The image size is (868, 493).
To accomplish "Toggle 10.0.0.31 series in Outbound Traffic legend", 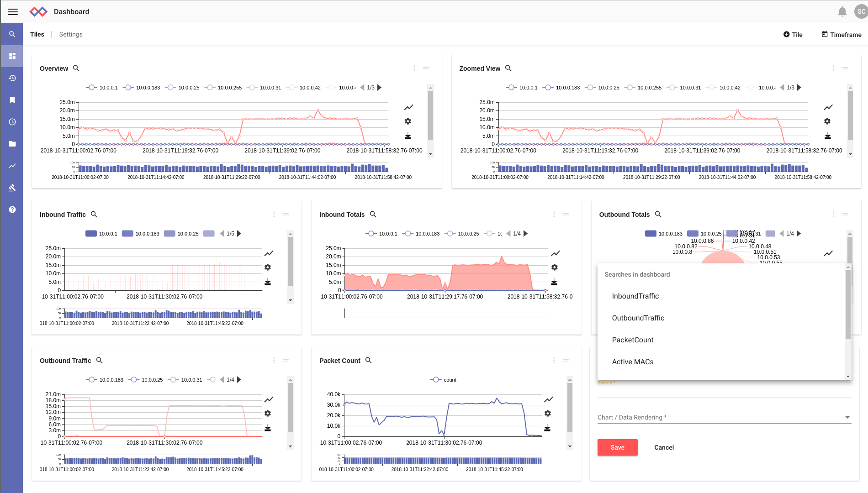I will (x=185, y=380).
